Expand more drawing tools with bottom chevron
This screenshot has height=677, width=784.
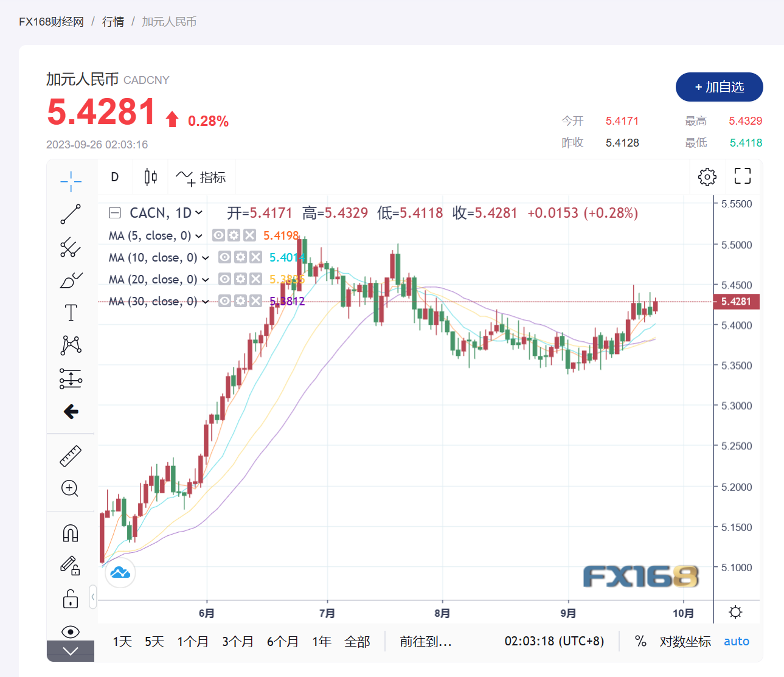click(x=71, y=651)
